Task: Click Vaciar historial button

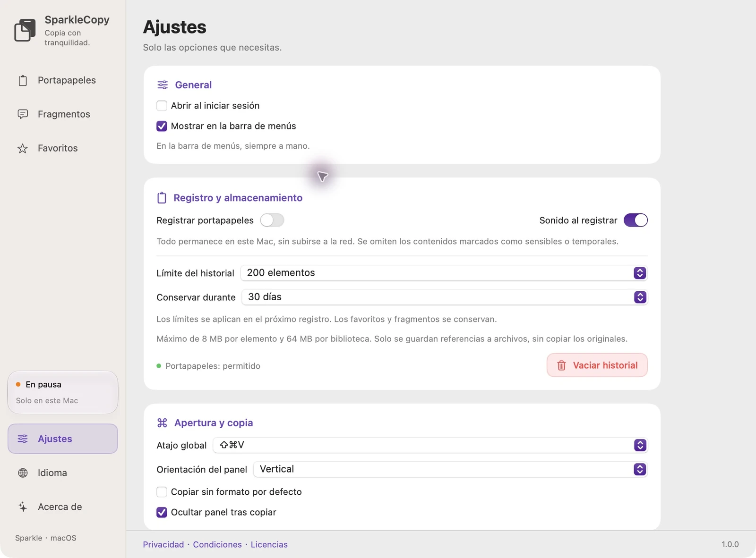Action: click(x=597, y=365)
